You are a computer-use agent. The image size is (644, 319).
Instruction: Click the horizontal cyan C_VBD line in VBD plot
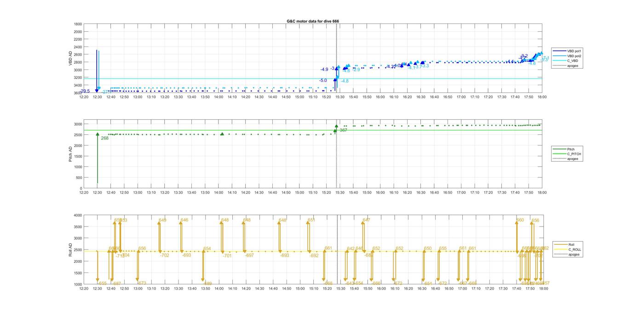point(313,78)
